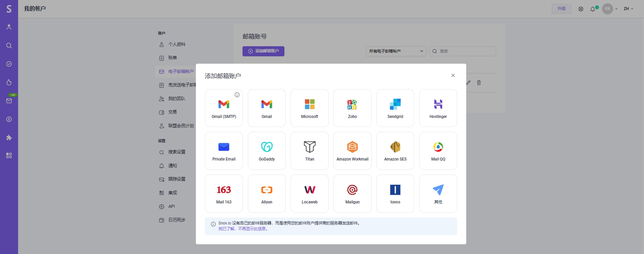This screenshot has width=644, height=254.
Task: Open 我的团队 menu item
Action: point(176,99)
